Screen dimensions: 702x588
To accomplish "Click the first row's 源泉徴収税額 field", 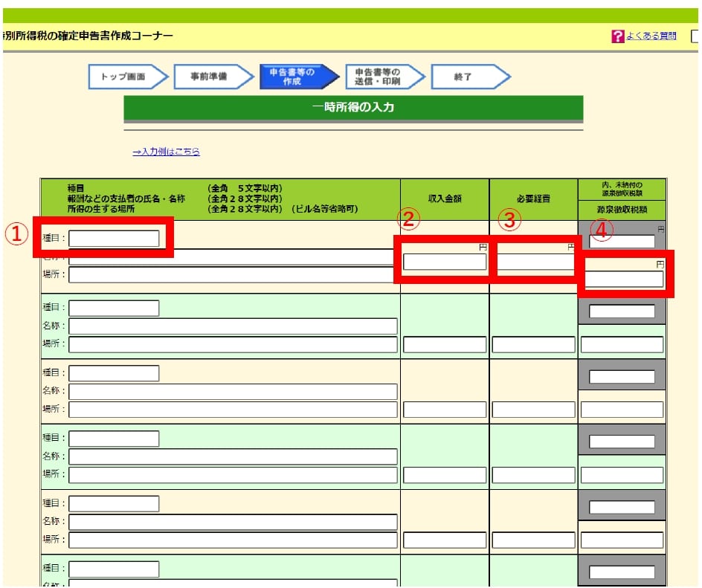I will (624, 280).
